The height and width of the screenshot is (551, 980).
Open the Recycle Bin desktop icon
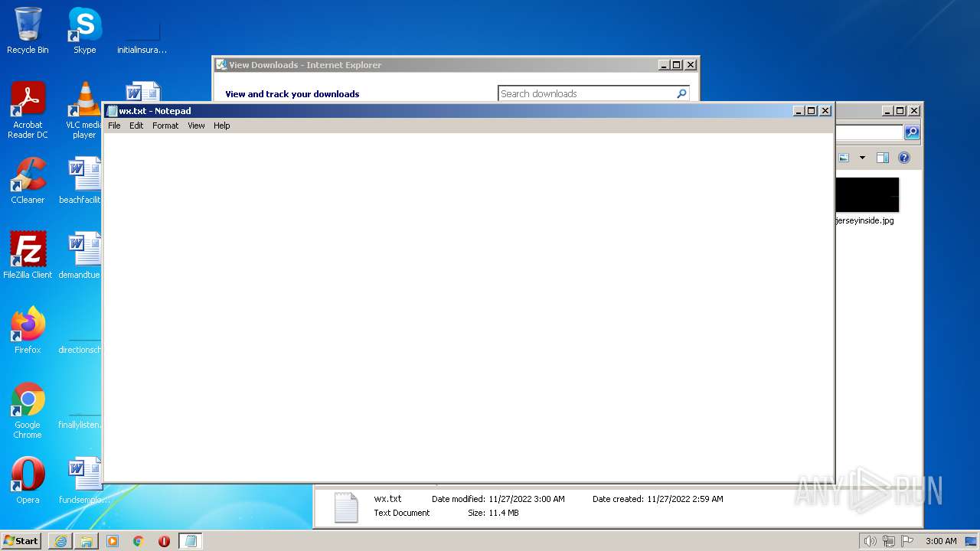(x=28, y=31)
